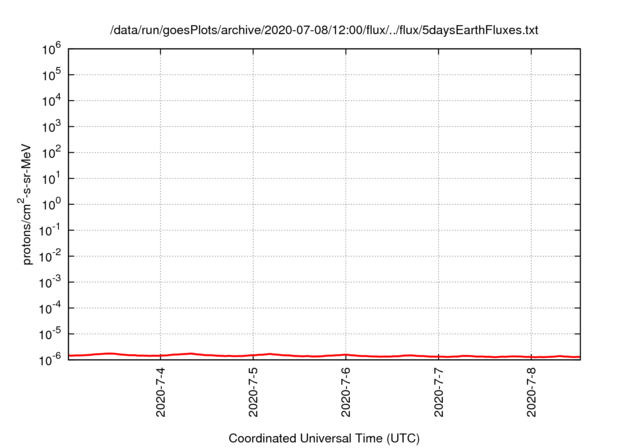Click the file path title text

coord(324,30)
